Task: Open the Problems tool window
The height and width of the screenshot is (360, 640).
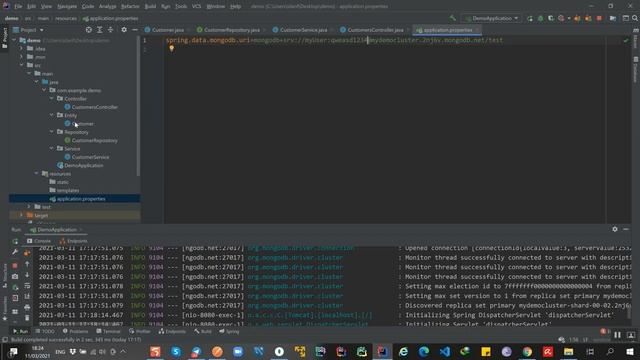Action: [76, 331]
